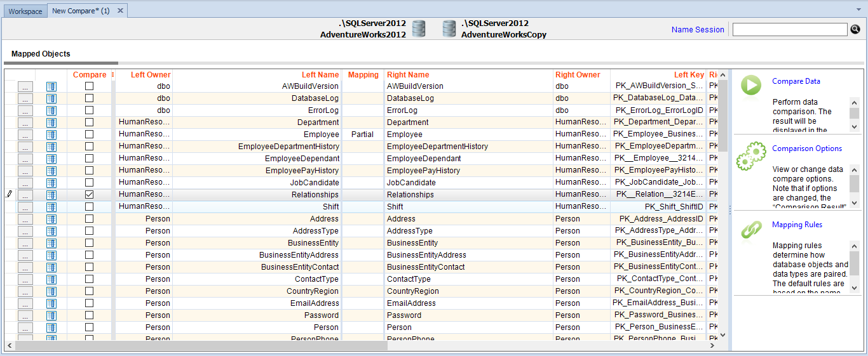Open ellipsis button for CountryRegion row
Viewport: 868px width, 356px height.
coord(25,291)
